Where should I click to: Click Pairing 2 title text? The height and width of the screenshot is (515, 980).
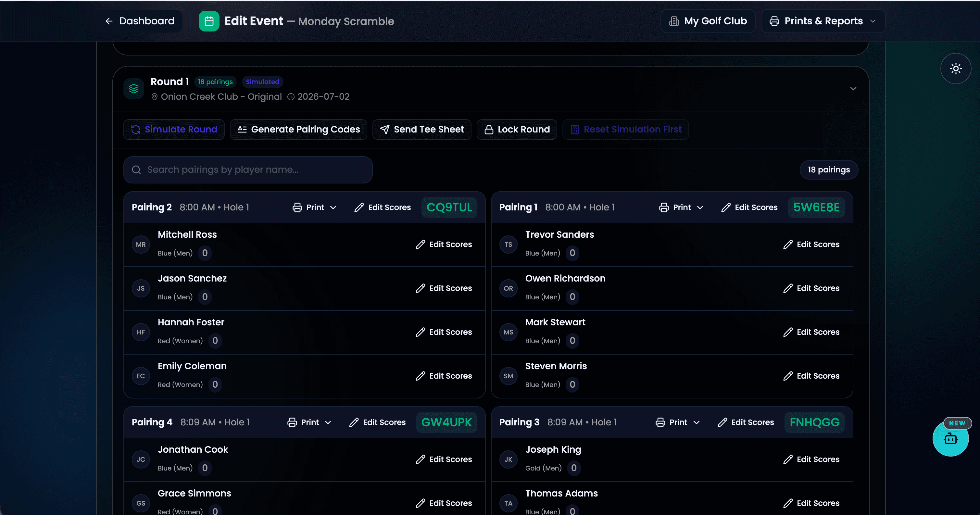click(152, 207)
